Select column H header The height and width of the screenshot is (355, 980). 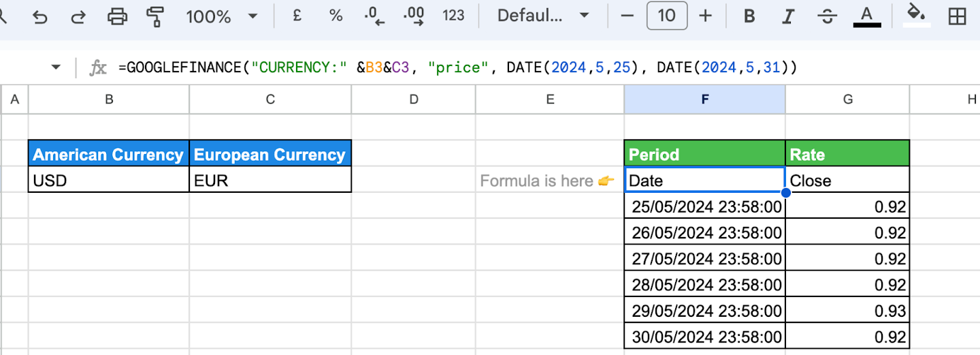(945, 99)
